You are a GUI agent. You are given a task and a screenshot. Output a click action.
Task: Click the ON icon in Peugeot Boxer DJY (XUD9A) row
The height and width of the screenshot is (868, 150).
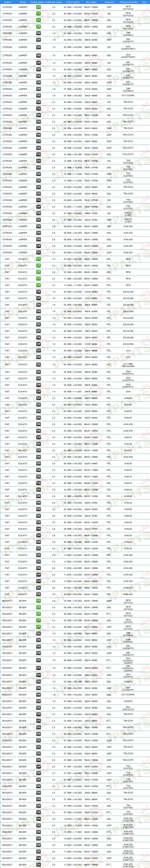point(38,695)
